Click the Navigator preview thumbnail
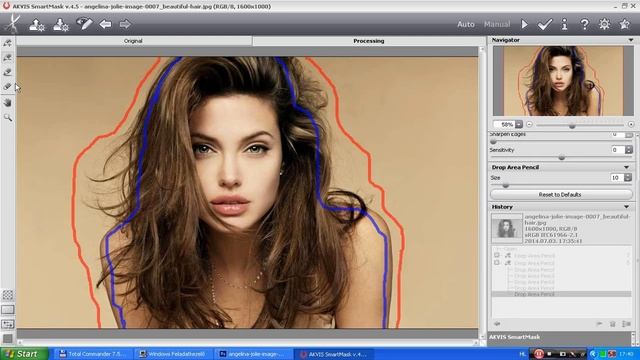This screenshot has width=640, height=360. coord(563,81)
